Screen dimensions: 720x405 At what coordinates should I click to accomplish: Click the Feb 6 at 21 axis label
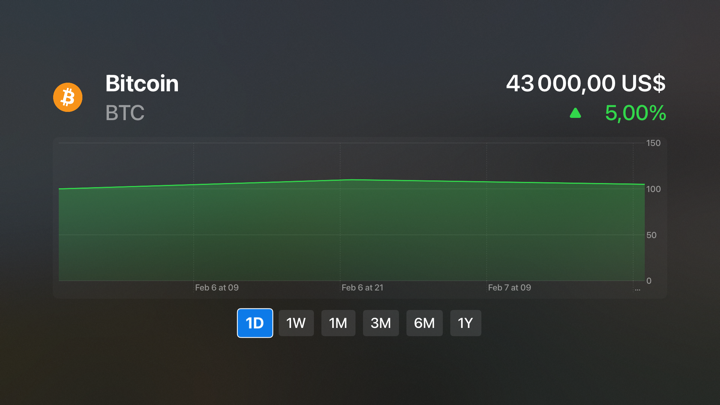[362, 287]
